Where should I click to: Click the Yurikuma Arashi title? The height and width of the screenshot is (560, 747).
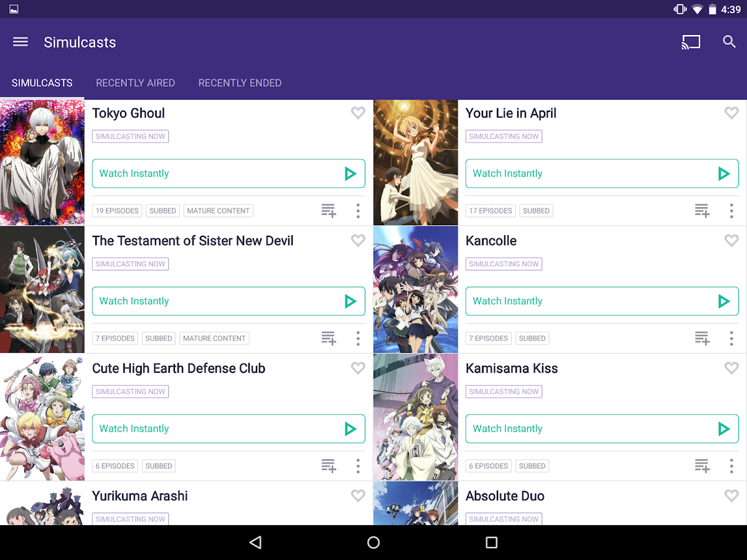(140, 496)
